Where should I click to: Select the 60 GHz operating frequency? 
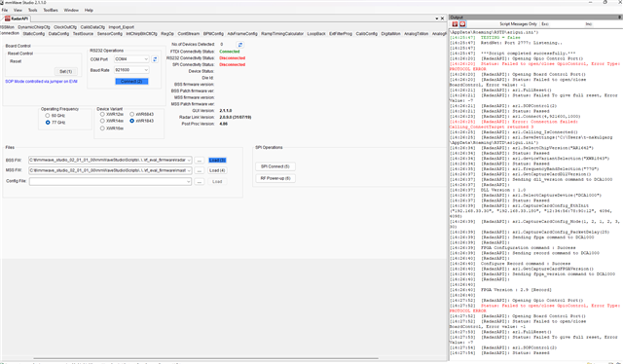coord(48,116)
